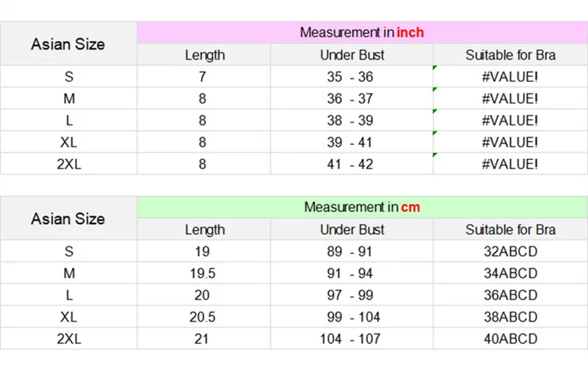Select under bust cell '104 - 107'
This screenshot has height=365, width=588.
click(x=352, y=339)
